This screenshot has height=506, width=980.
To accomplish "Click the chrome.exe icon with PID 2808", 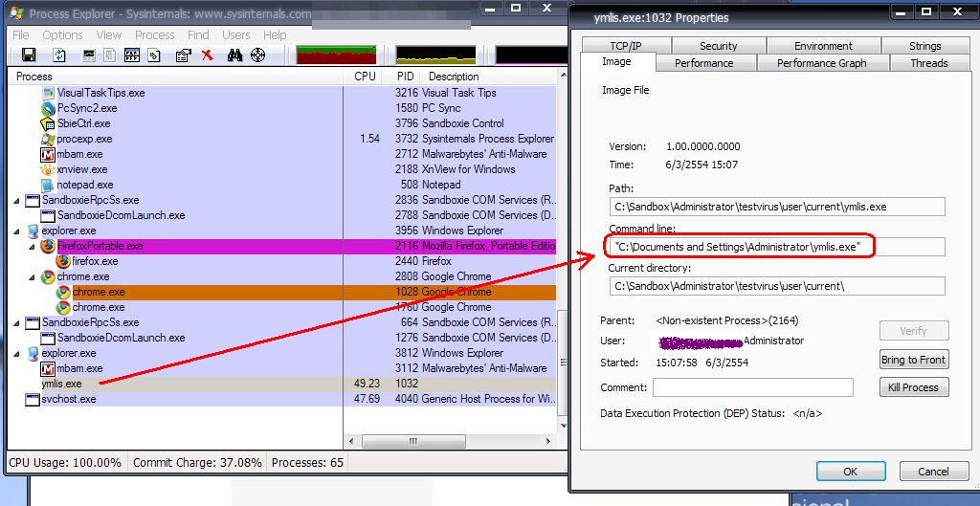I will (48, 276).
